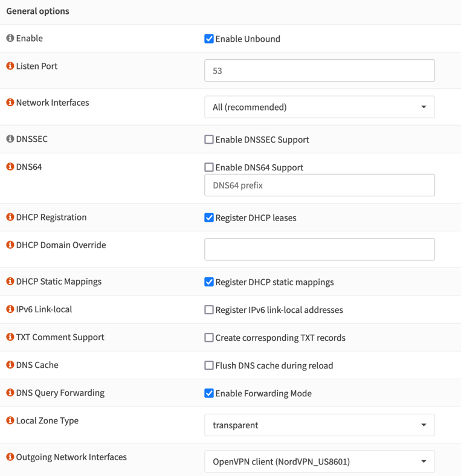Disable the Enable Unbound checkbox

point(209,39)
